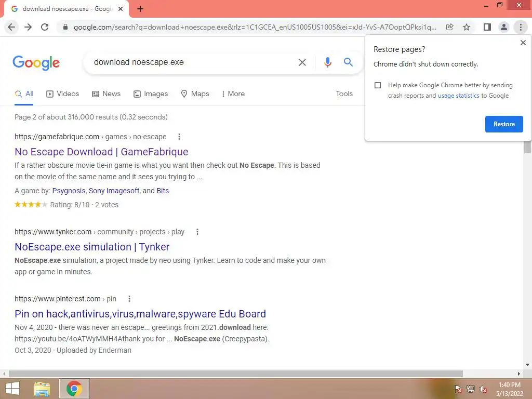The width and height of the screenshot is (532, 399).
Task: Open search Tools options
Action: pos(344,94)
